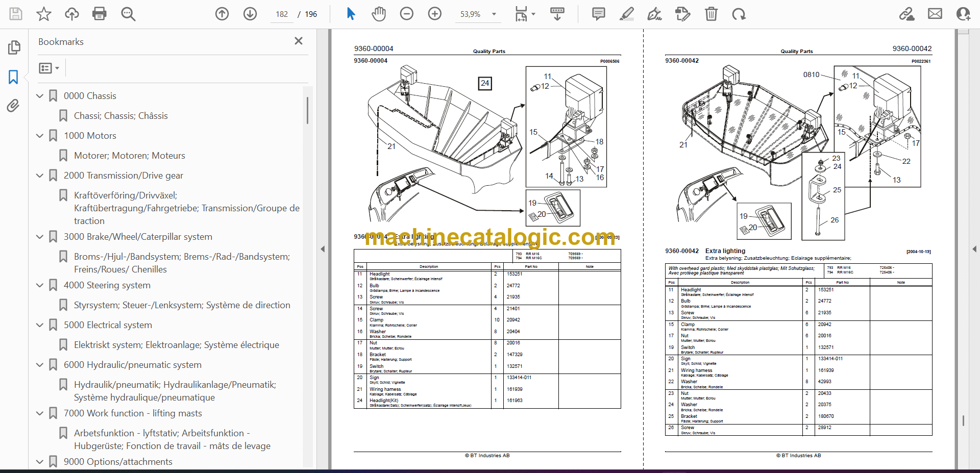Jump to Hydraulik/pneumatik; Hydraulikanlage bookmark

click(x=175, y=391)
